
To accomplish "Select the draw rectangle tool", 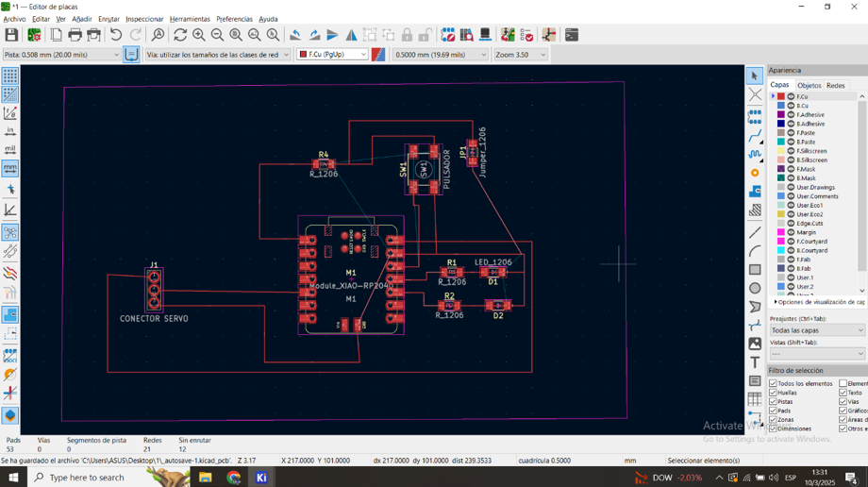I will (x=755, y=270).
